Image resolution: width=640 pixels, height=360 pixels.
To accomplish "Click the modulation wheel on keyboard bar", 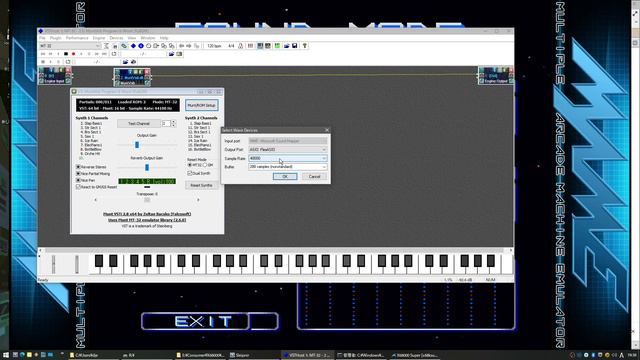I will [77, 264].
